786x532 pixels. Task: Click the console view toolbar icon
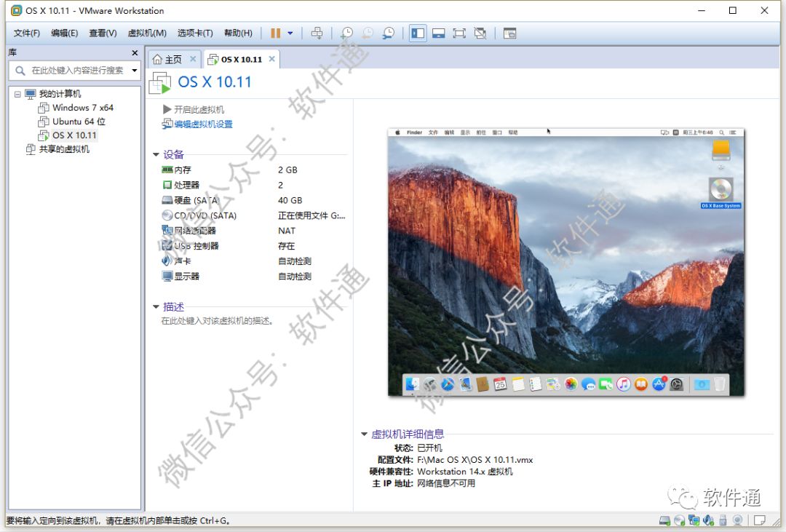click(x=509, y=33)
